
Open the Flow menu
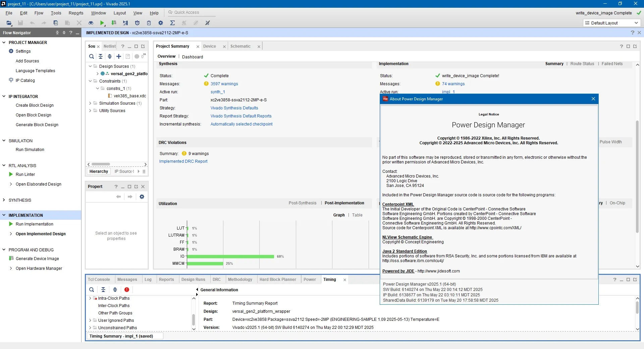tap(39, 13)
